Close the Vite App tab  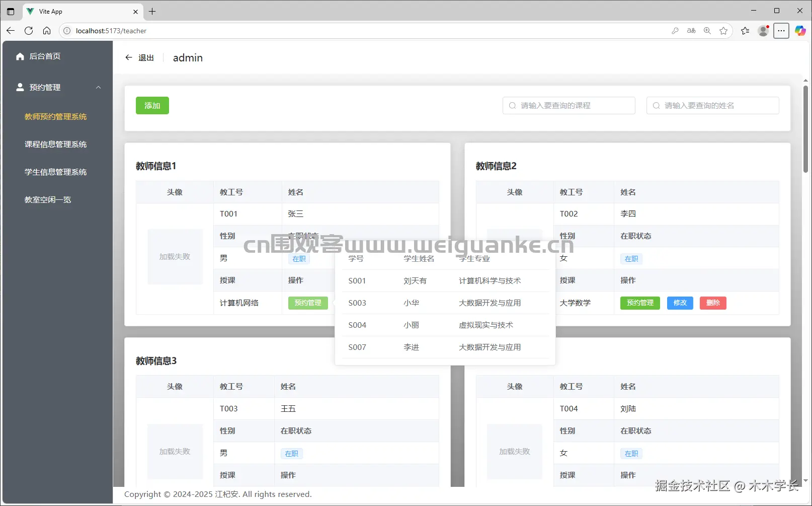tap(135, 12)
